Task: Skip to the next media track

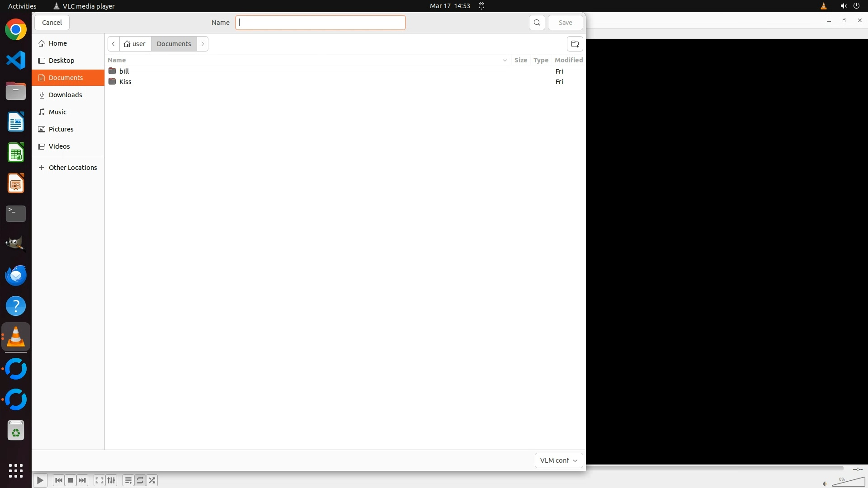Action: 82,480
